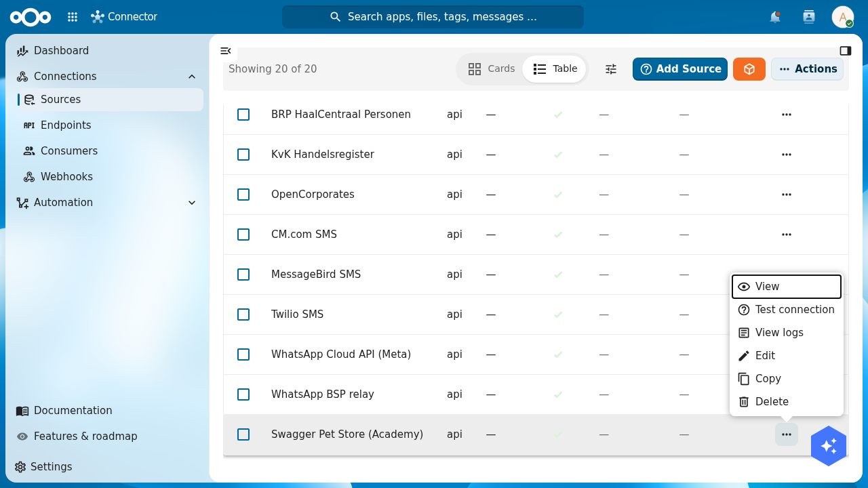
Task: Open the Nextcloud logo home
Action: (x=31, y=17)
